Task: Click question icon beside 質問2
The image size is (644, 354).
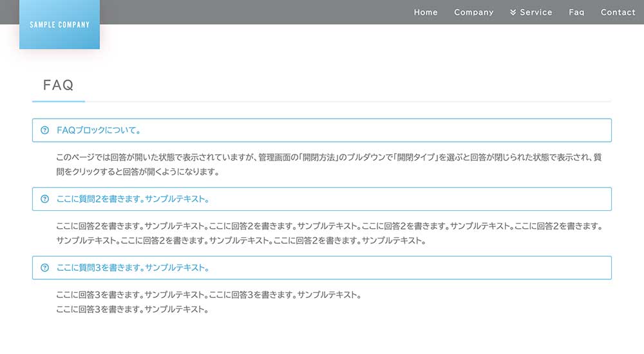Action: coord(45,199)
